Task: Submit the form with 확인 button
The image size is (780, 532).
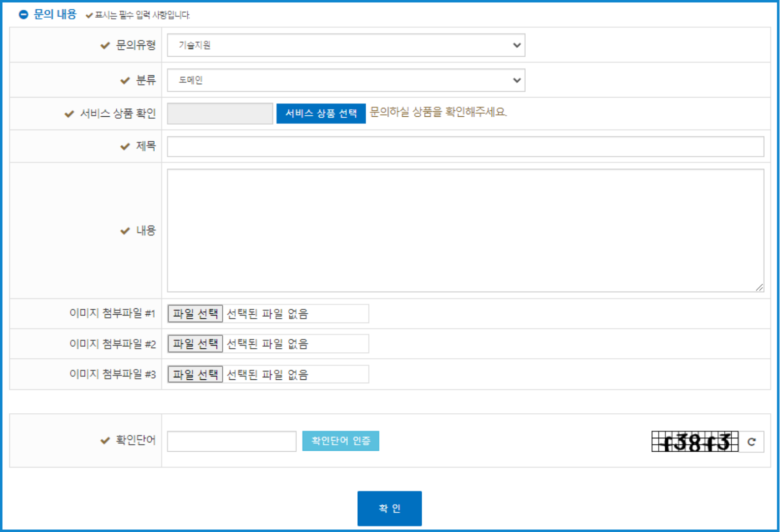Action: coord(389,508)
